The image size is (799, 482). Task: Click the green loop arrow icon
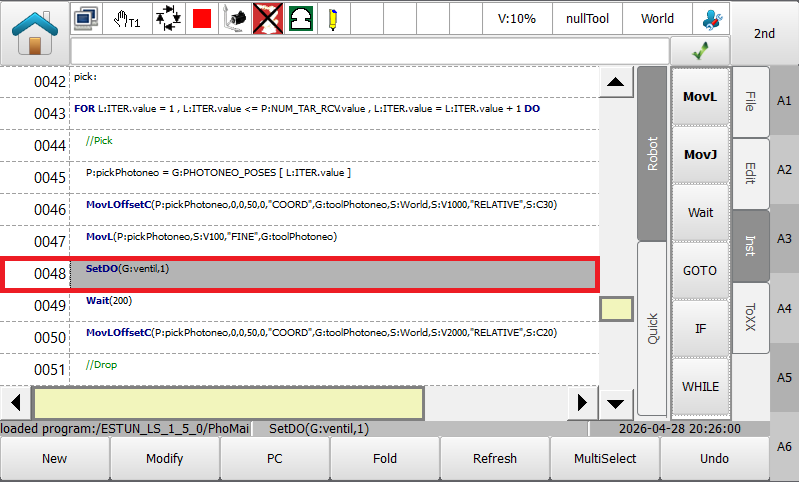pyautogui.click(x=301, y=19)
